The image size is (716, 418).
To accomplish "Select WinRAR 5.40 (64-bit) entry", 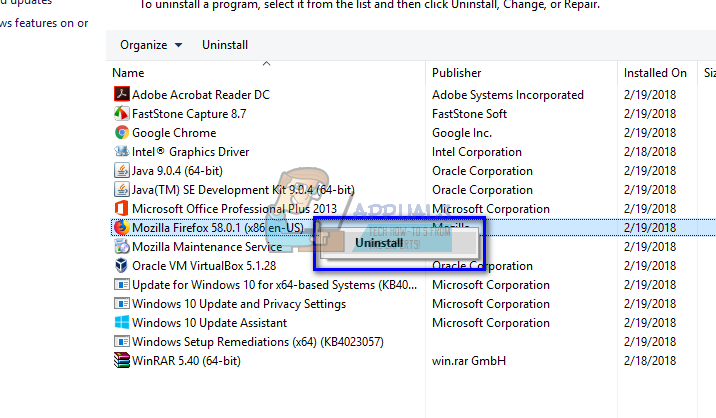I will (186, 361).
